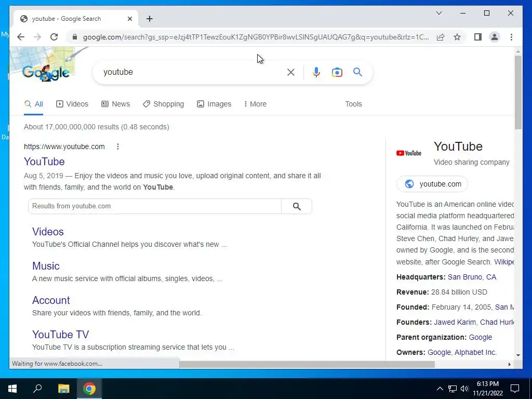This screenshot has height=399, width=532.
Task: Open the San Bruno, CA headquarters link
Action: click(472, 277)
